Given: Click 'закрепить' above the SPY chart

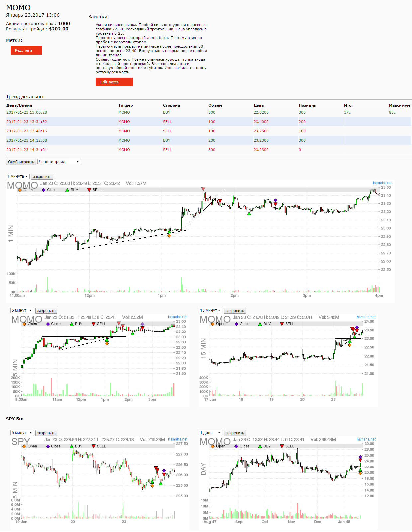Looking at the screenshot, I should point(46,433).
